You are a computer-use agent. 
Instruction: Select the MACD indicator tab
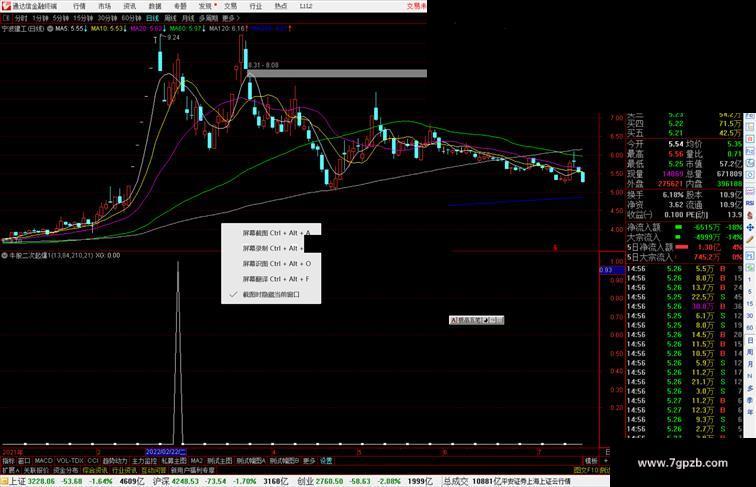coord(43,461)
